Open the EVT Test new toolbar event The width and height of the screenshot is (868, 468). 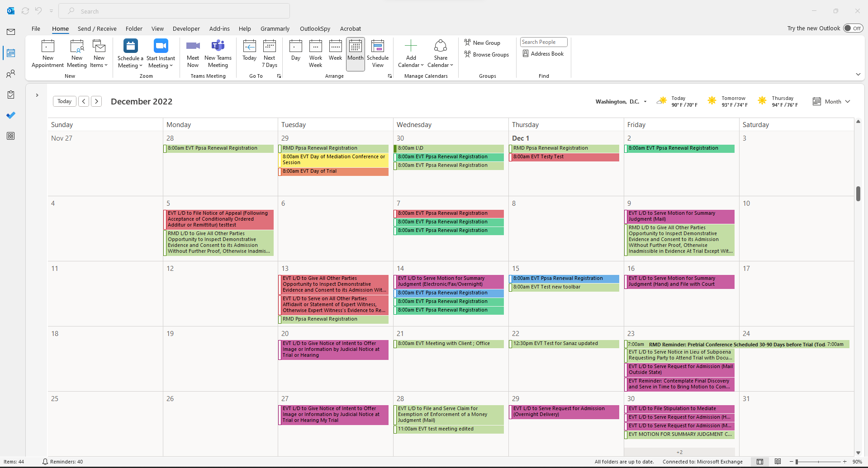coord(564,287)
